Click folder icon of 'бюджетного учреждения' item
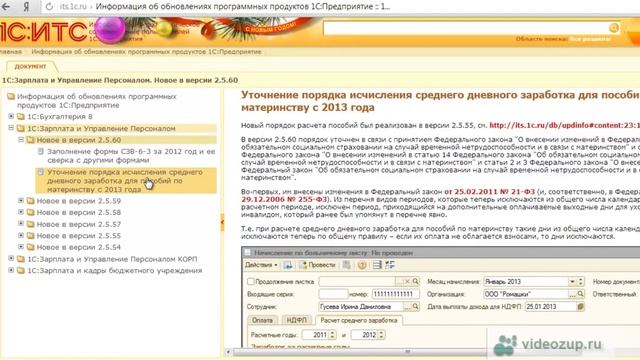Image resolution: width=640 pixels, height=360 pixels. coord(21,271)
